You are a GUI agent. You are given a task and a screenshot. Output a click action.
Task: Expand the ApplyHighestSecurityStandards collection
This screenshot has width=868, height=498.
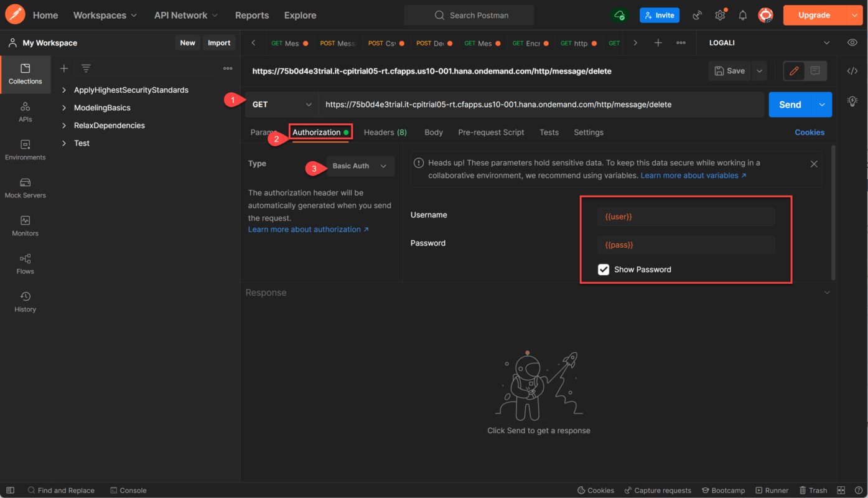64,90
